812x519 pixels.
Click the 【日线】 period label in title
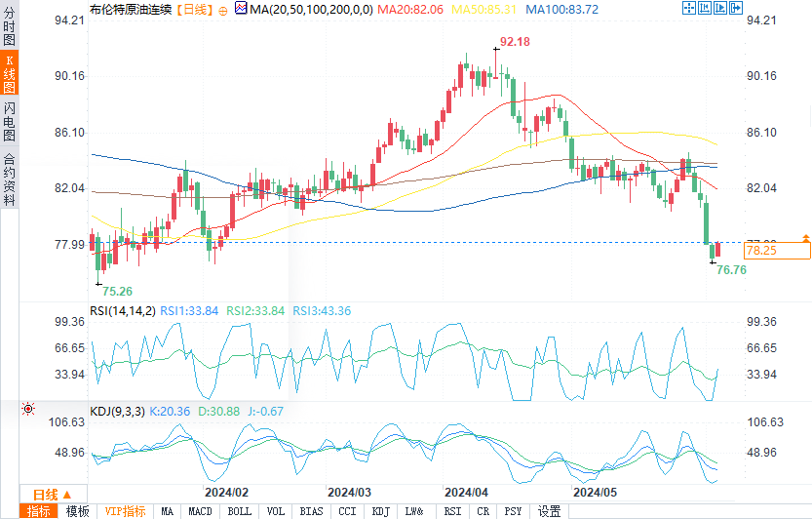tap(194, 10)
